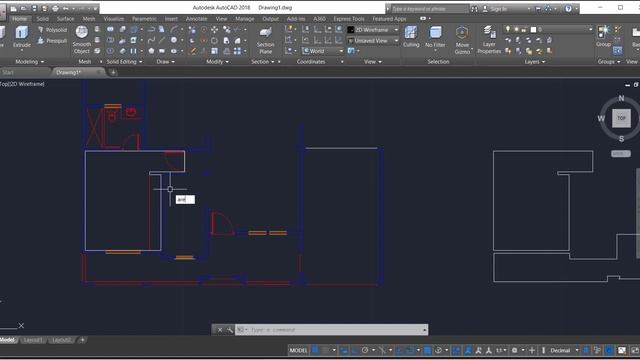Open the Decimal units dropdown
This screenshot has width=640, height=360.
pos(564,350)
